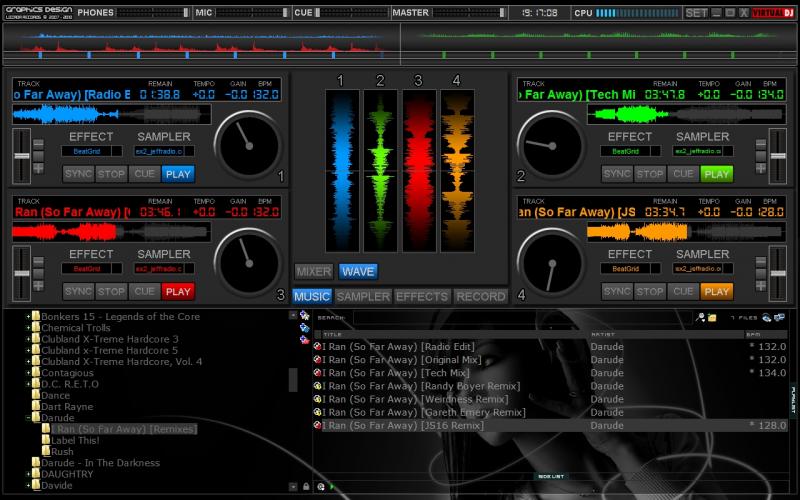Click deck 2 pitch plus button

761,168
